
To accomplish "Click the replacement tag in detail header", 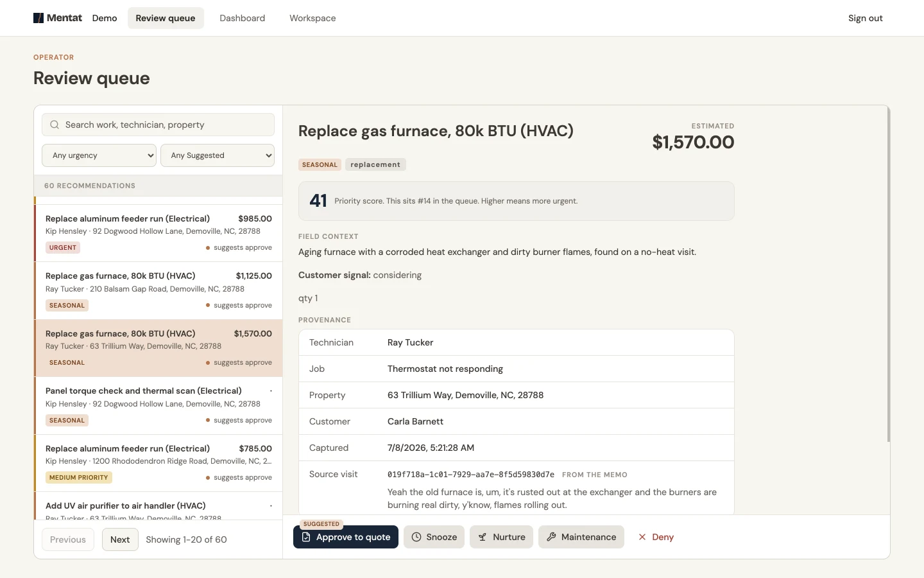I will (x=375, y=164).
